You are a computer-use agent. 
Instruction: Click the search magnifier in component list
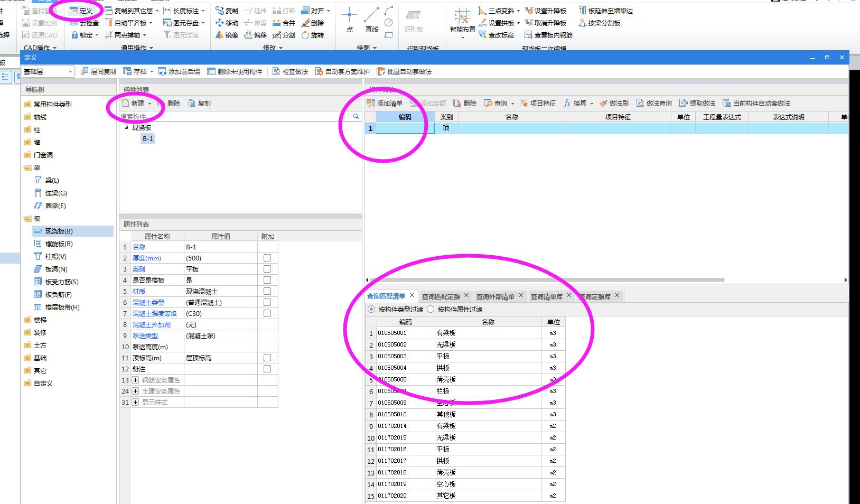356,116
